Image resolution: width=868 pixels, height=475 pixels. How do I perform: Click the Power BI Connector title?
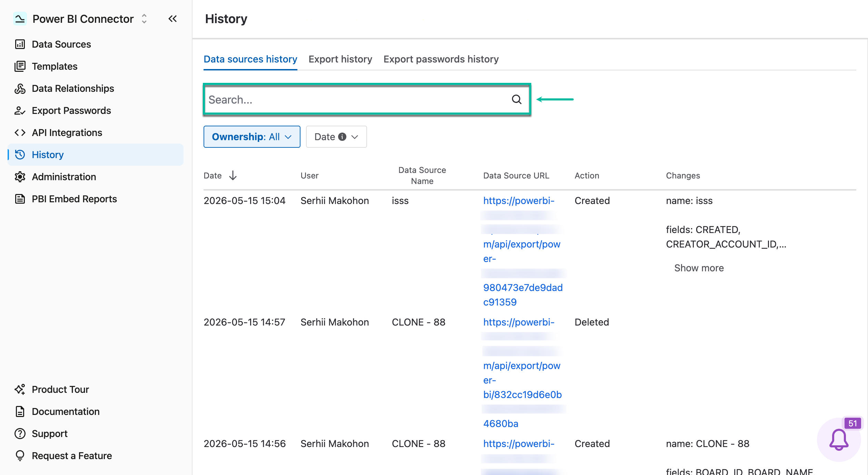pos(83,19)
